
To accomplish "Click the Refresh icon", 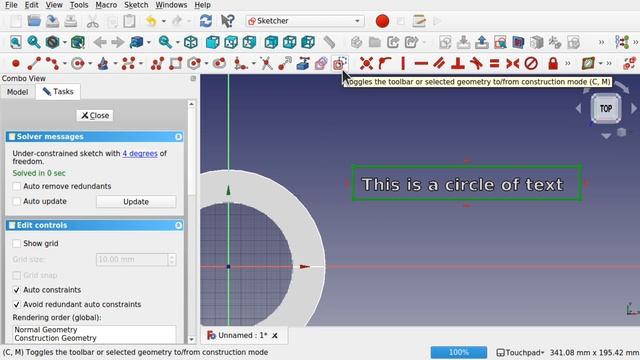I will pos(206,21).
